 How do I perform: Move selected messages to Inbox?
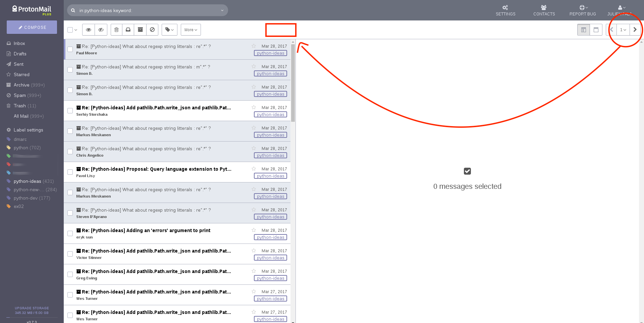pos(128,30)
